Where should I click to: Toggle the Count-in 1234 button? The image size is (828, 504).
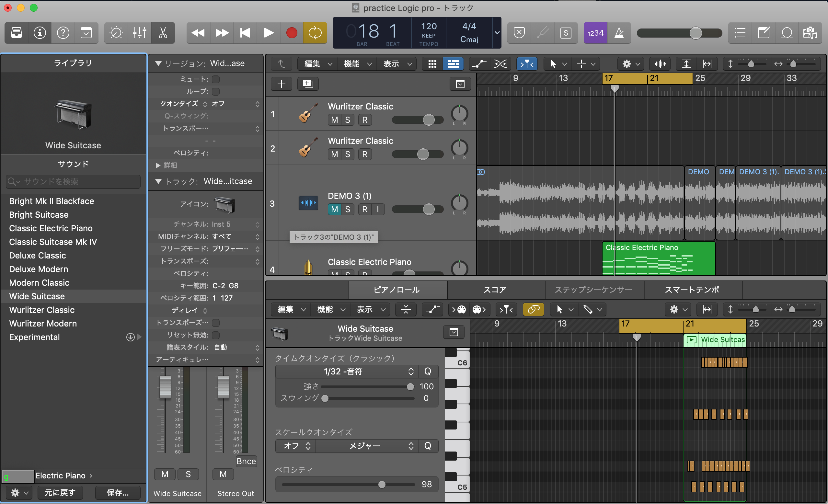[595, 33]
